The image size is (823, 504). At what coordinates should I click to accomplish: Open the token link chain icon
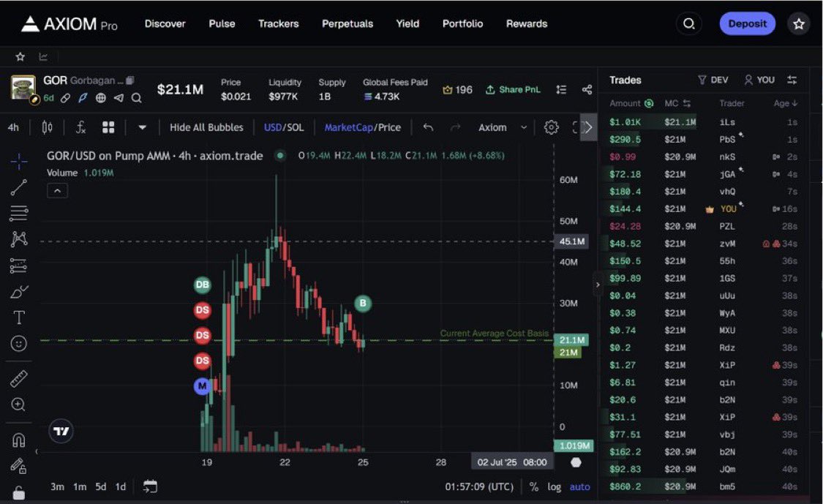click(65, 97)
